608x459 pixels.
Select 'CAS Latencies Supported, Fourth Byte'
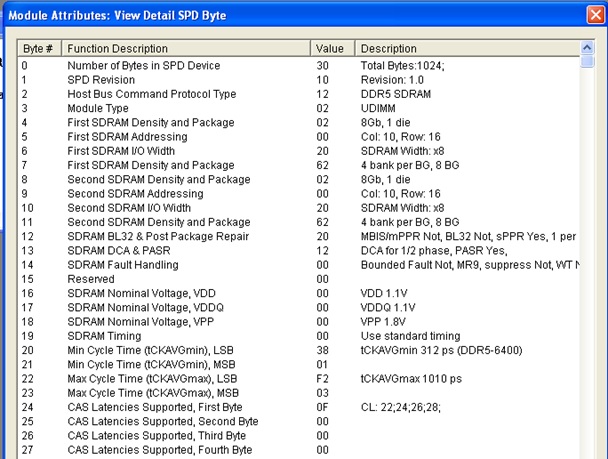[x=299, y=450]
